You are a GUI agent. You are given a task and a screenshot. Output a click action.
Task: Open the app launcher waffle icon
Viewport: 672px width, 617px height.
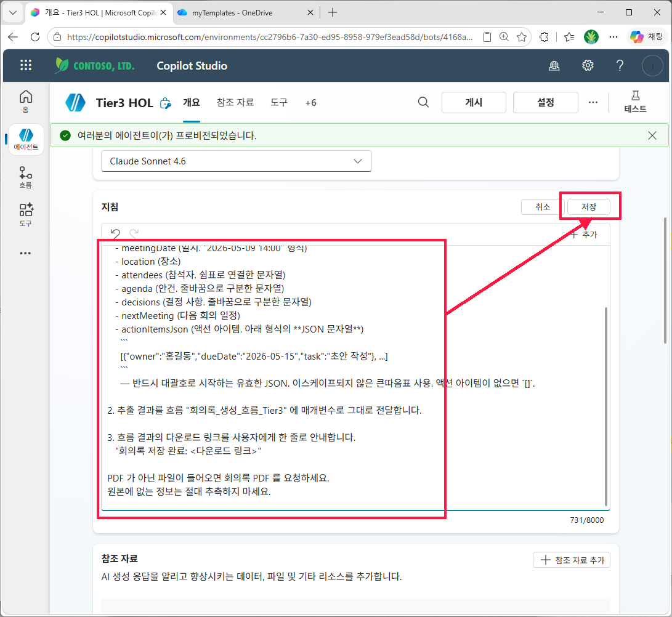[x=26, y=65]
